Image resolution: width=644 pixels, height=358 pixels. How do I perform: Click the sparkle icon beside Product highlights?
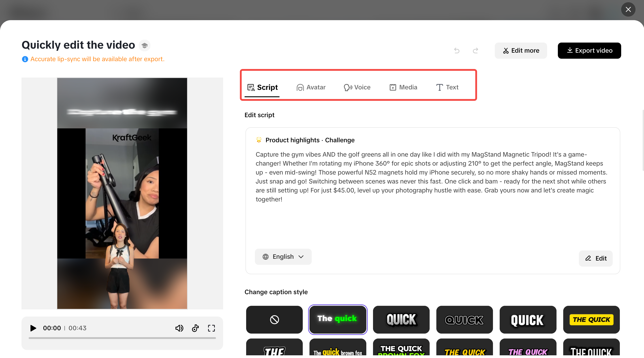point(259,140)
